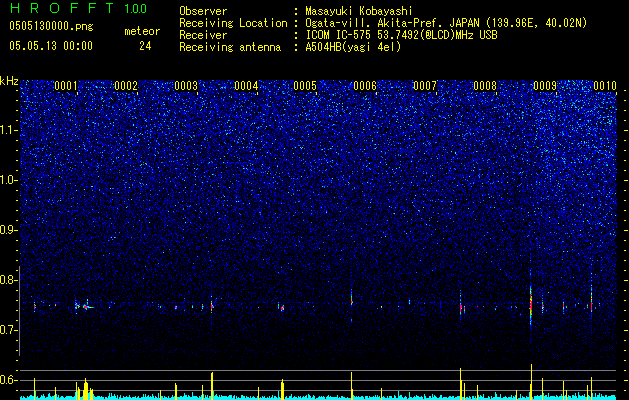Click the 1.1 frequency axis label
Viewport: 629px width, 400px height.
coord(8,130)
